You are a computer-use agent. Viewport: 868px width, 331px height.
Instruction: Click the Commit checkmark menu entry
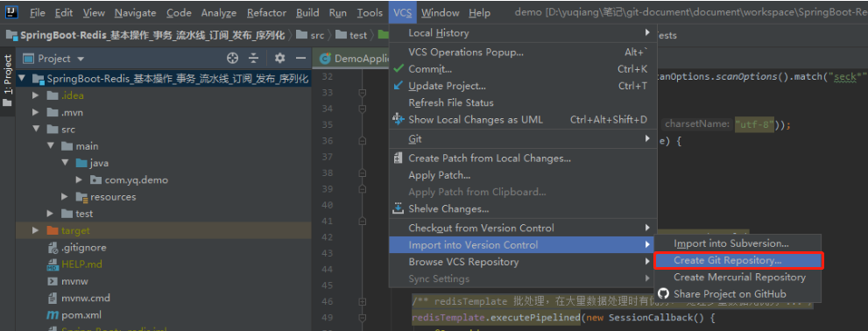(x=523, y=69)
